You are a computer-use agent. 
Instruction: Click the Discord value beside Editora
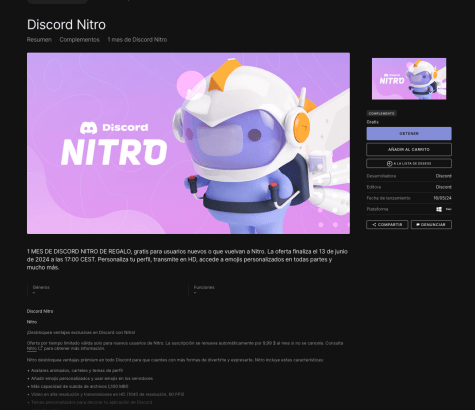point(444,187)
